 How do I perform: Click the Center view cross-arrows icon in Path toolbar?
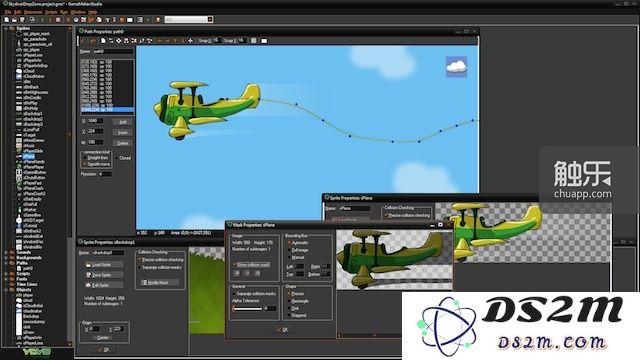(190, 41)
